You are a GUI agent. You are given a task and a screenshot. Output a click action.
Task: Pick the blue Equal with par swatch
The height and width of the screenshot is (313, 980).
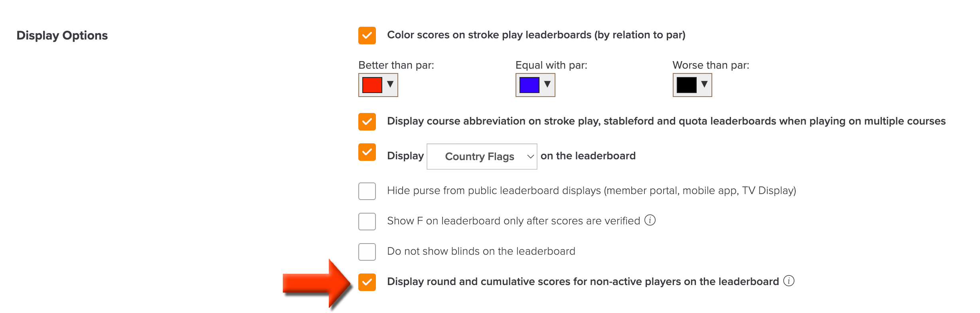tap(530, 85)
